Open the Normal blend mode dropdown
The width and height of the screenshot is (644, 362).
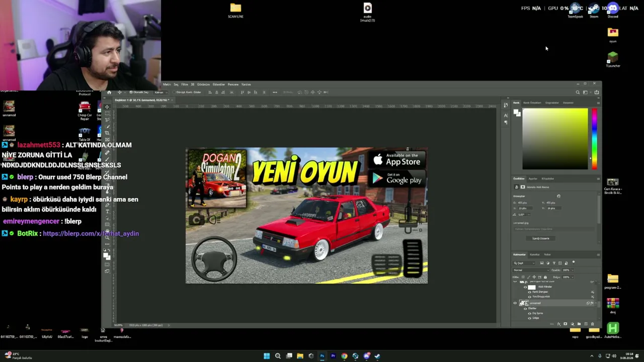530,270
